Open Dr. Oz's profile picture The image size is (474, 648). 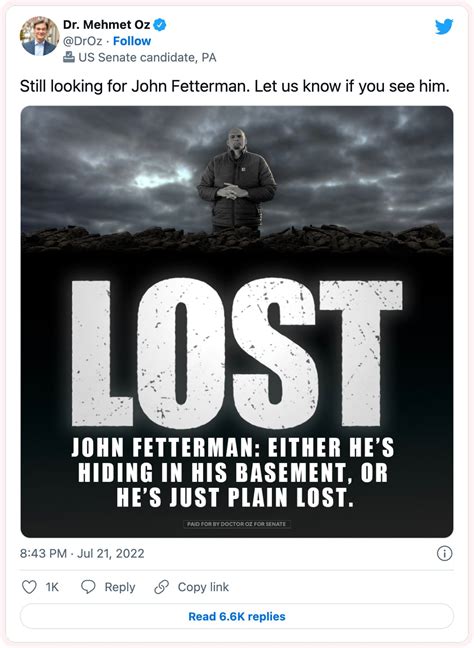tap(39, 36)
